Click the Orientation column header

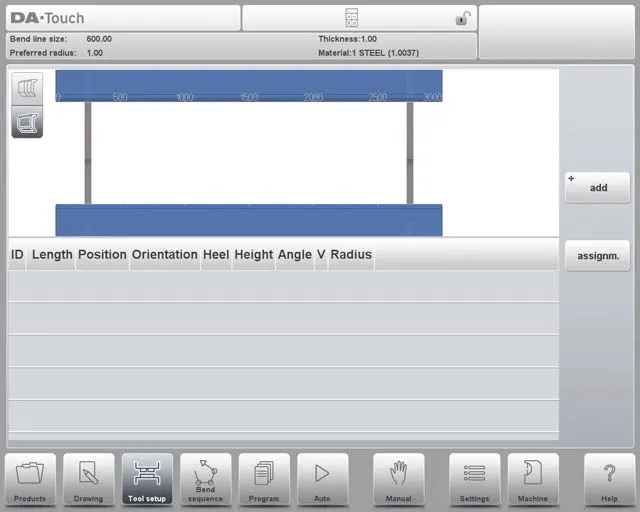(x=164, y=255)
